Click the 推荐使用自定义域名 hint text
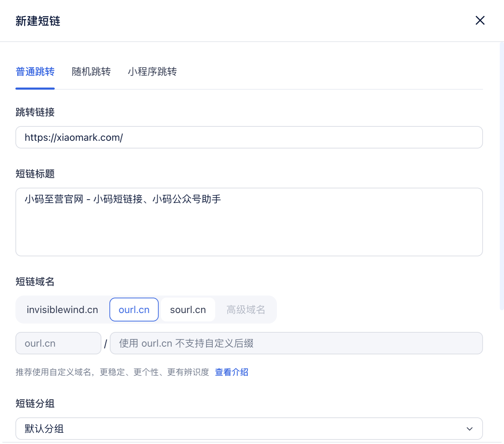 point(112,372)
